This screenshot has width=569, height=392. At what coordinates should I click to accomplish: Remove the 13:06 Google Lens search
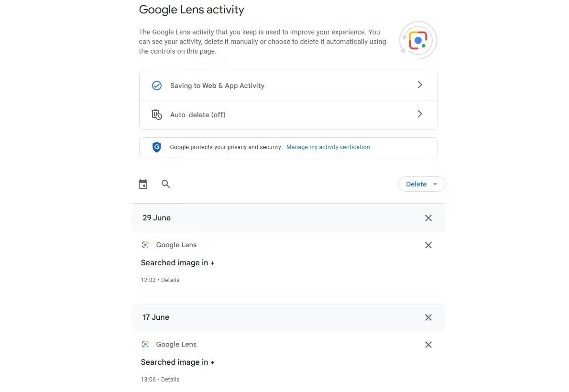point(428,344)
